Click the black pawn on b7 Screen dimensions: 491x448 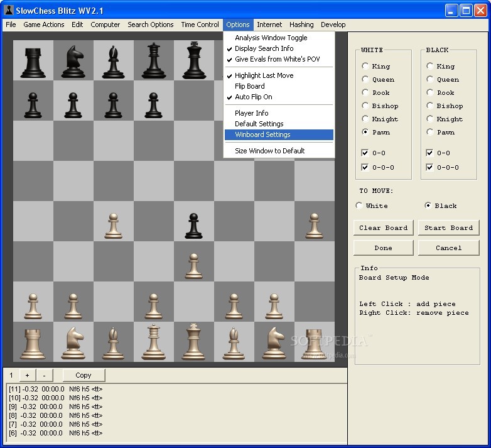click(73, 105)
